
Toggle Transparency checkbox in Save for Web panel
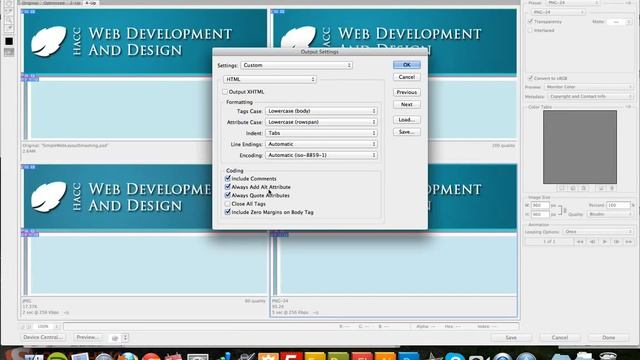tap(531, 21)
